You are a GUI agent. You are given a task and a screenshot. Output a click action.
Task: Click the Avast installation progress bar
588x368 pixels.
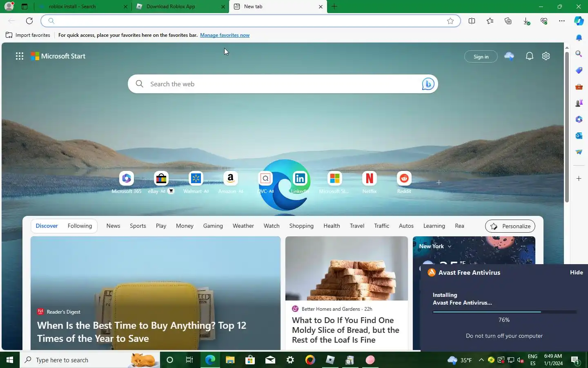coord(504,312)
